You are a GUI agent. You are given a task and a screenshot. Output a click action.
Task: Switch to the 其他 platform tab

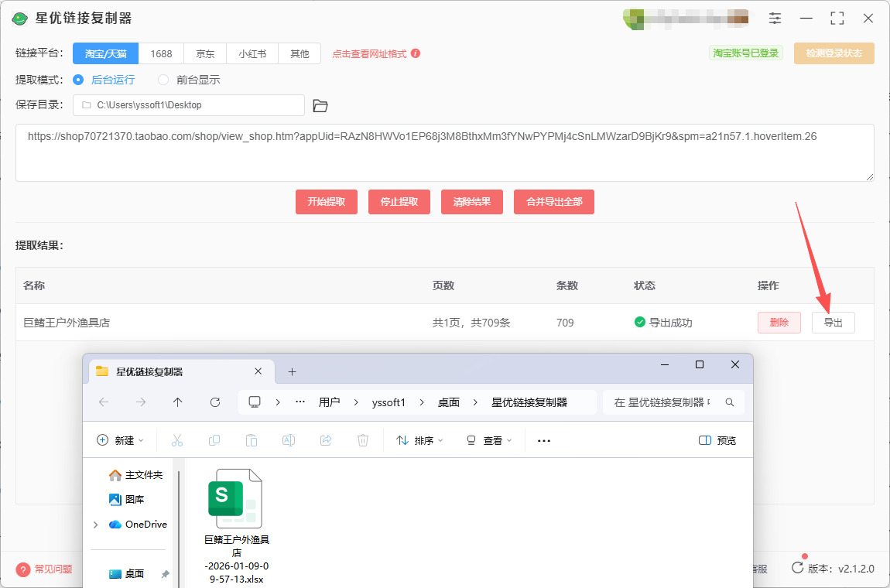(x=300, y=53)
